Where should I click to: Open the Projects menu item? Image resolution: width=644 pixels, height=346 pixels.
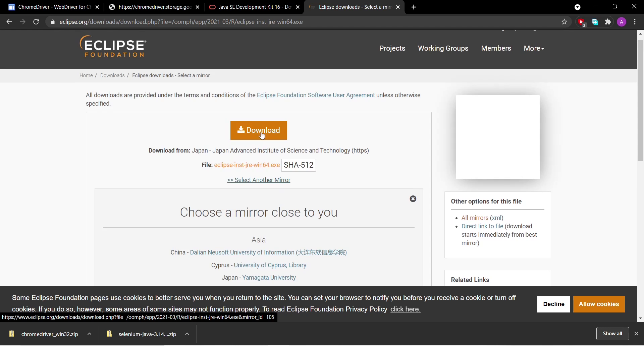(392, 48)
